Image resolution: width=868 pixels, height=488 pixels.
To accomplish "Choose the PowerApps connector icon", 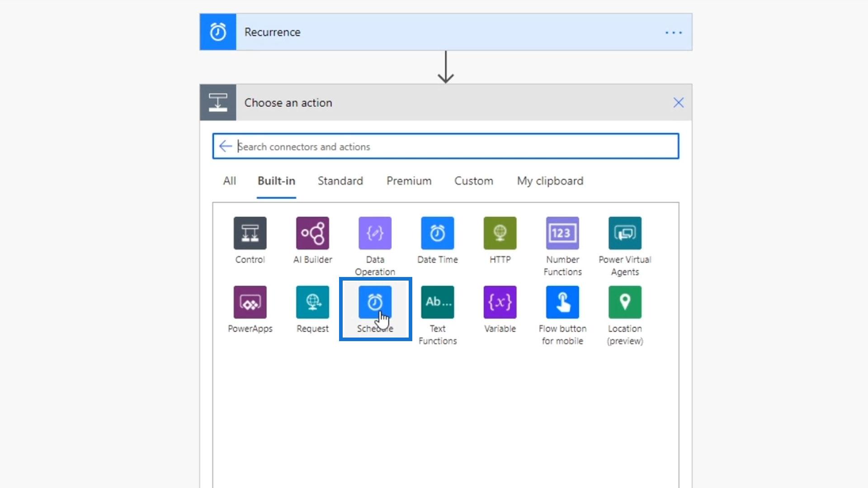I will click(250, 302).
